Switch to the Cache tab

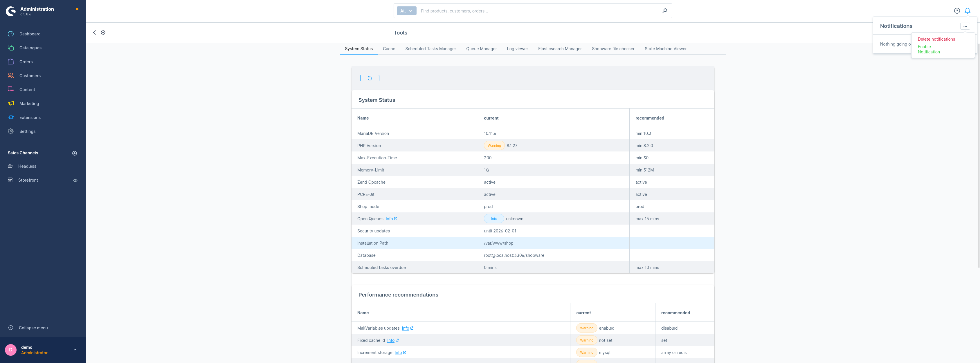[x=389, y=49]
